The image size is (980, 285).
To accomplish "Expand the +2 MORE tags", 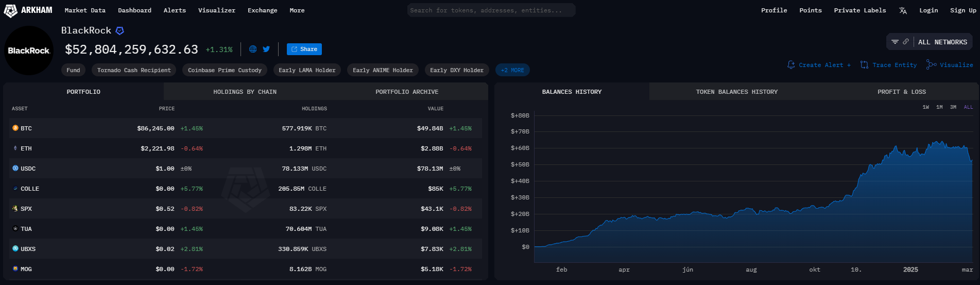I will pyautogui.click(x=512, y=70).
